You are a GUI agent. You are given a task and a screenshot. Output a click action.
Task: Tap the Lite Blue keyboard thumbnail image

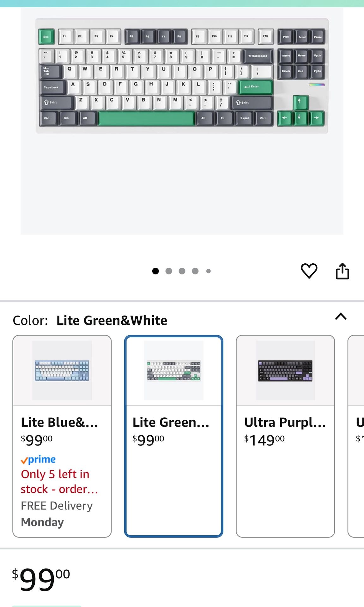[x=62, y=371]
